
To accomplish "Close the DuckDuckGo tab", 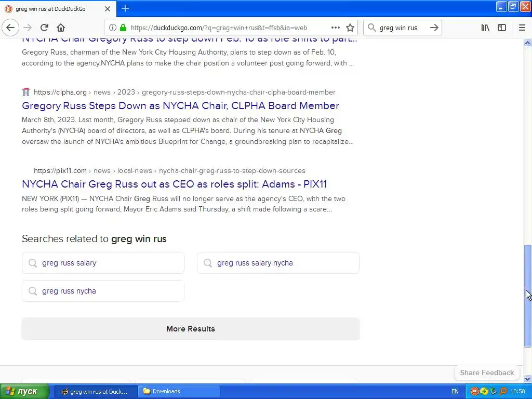I will pyautogui.click(x=108, y=9).
